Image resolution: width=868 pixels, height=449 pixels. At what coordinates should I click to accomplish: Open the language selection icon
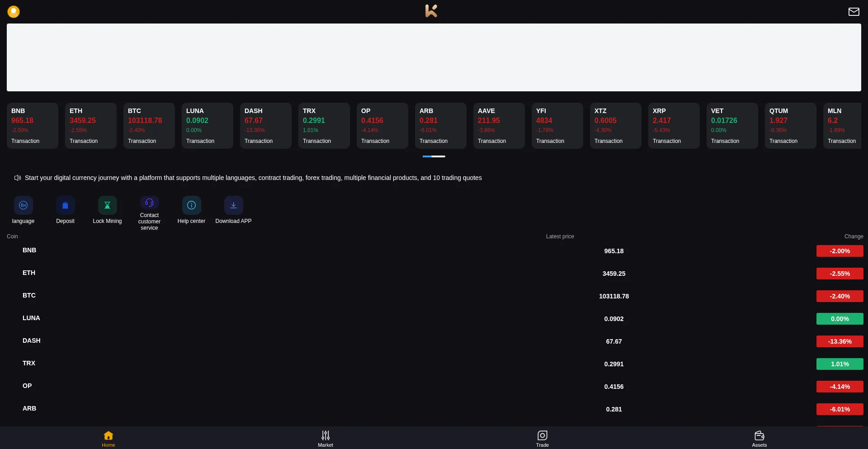click(x=23, y=205)
